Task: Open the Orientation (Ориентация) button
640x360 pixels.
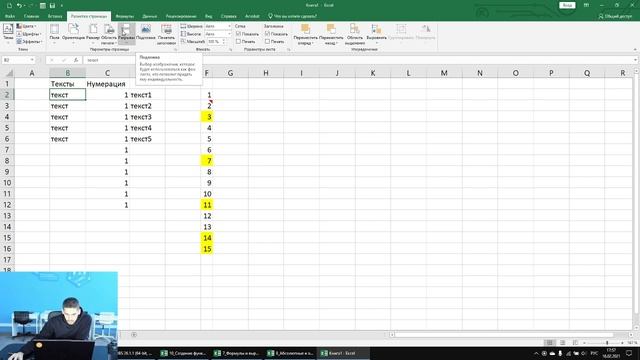Action: pyautogui.click(x=73, y=33)
